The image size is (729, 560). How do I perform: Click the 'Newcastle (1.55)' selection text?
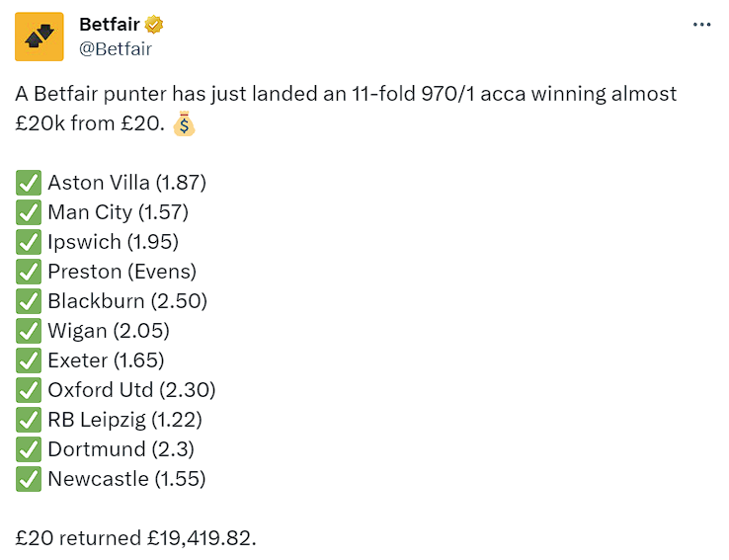pos(126,479)
